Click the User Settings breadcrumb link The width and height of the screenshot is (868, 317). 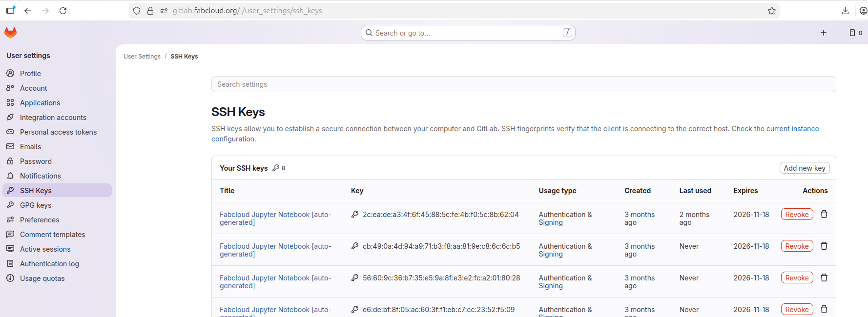coord(142,57)
